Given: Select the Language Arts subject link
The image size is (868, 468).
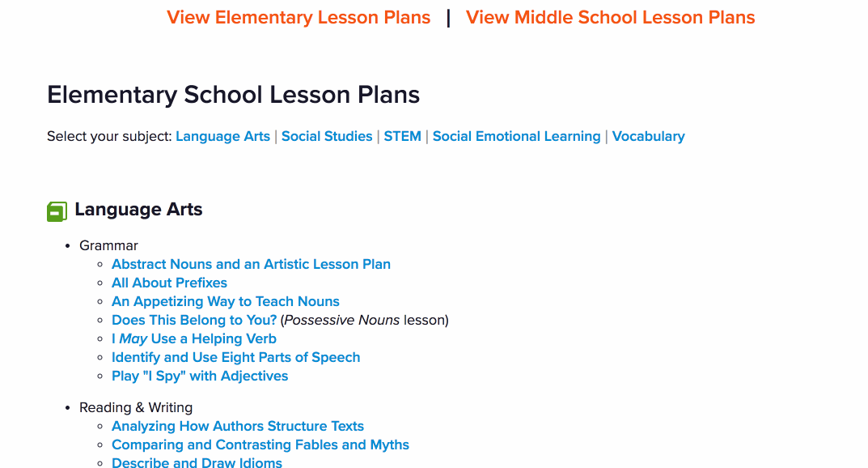Looking at the screenshot, I should click(222, 136).
